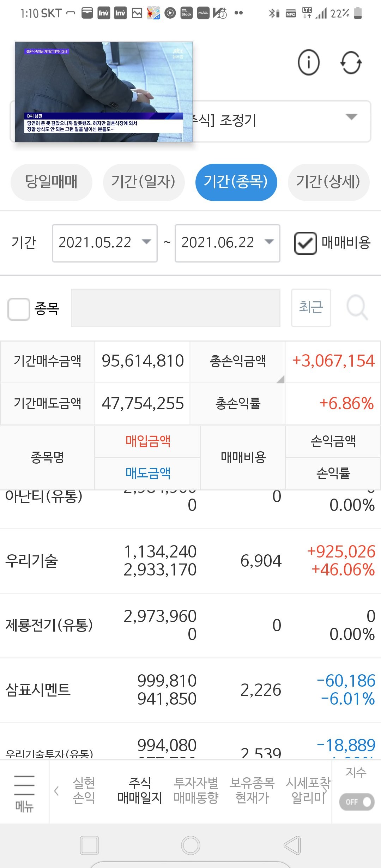Viewport: 381px width, 868px height.
Task: Tap the recent apps square
Action: coord(89,845)
